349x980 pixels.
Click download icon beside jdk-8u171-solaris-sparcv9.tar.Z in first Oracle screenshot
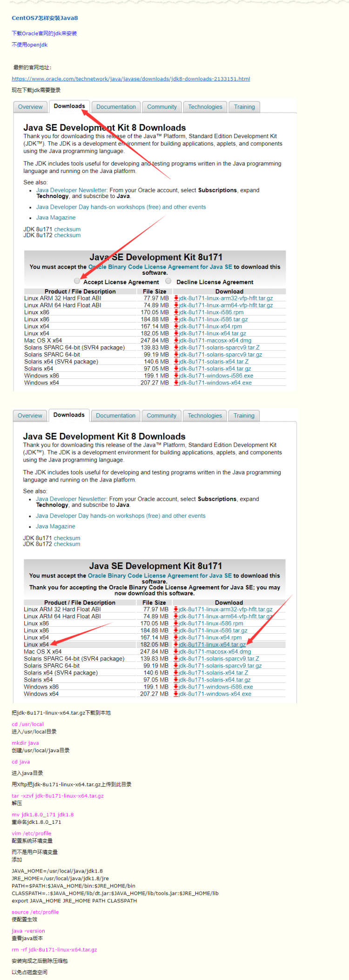click(176, 347)
